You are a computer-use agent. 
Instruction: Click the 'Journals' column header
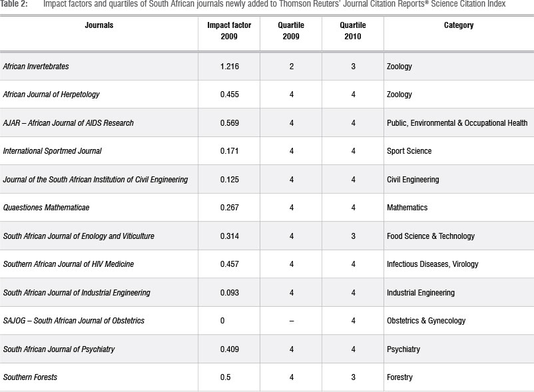coord(99,25)
